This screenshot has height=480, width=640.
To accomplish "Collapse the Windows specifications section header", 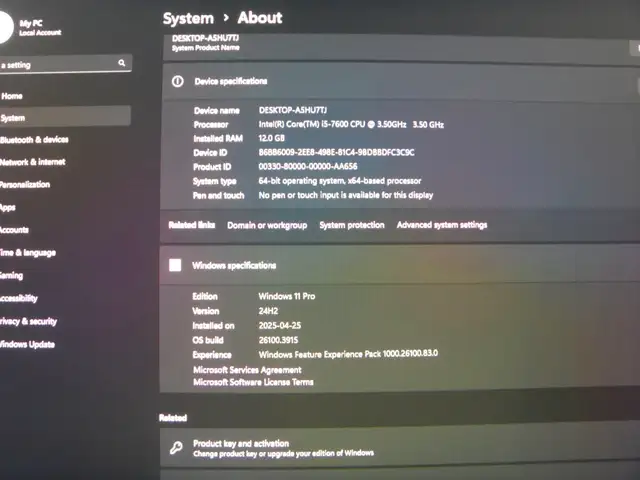I will click(400, 265).
